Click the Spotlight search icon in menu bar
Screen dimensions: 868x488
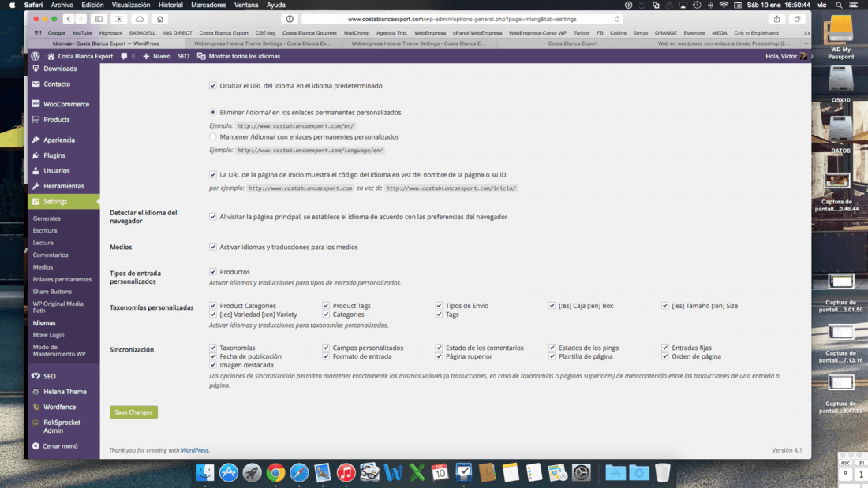point(840,5)
